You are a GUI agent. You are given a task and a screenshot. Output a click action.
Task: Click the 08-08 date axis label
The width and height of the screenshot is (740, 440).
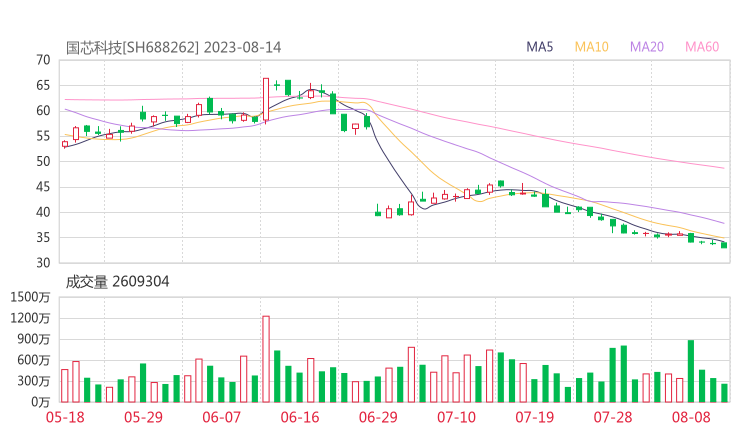(x=691, y=417)
